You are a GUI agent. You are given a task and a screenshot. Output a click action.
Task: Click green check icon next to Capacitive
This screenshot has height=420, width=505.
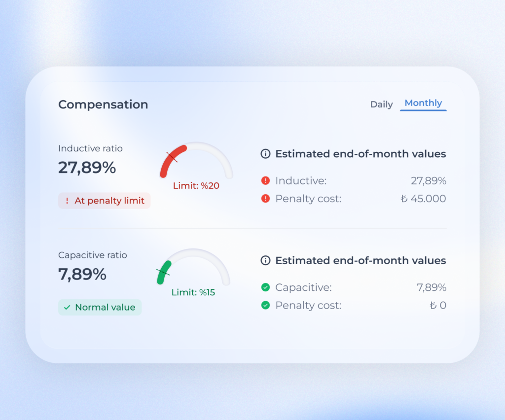pos(265,287)
